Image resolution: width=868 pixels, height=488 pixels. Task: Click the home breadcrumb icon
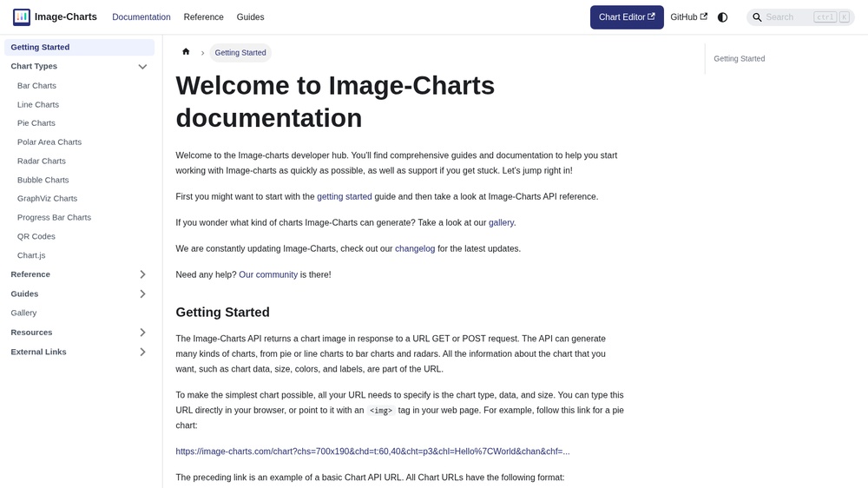tap(186, 52)
